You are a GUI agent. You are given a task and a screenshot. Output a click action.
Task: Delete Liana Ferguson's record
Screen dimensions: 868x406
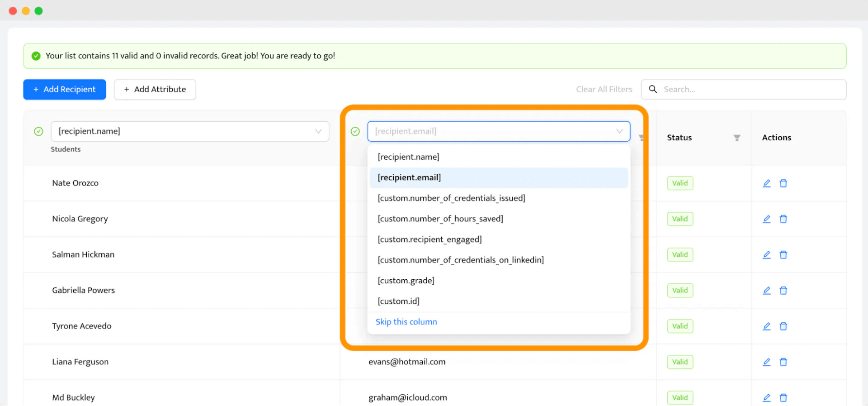(783, 362)
